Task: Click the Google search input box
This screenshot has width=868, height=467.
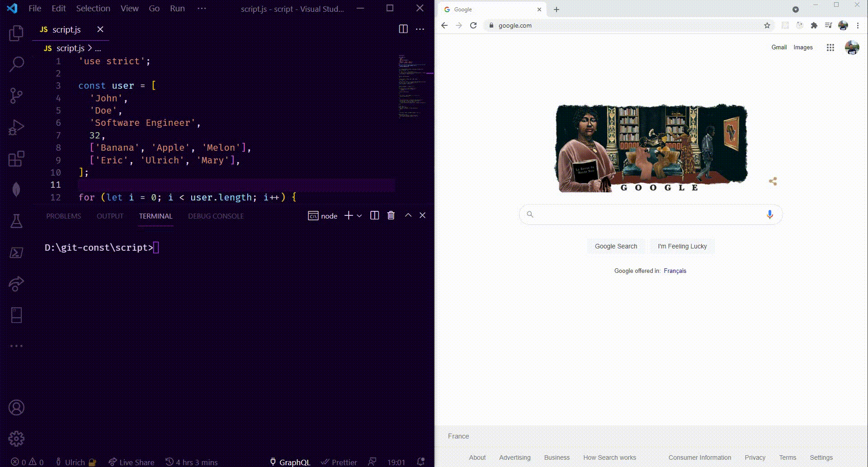Action: [x=651, y=214]
